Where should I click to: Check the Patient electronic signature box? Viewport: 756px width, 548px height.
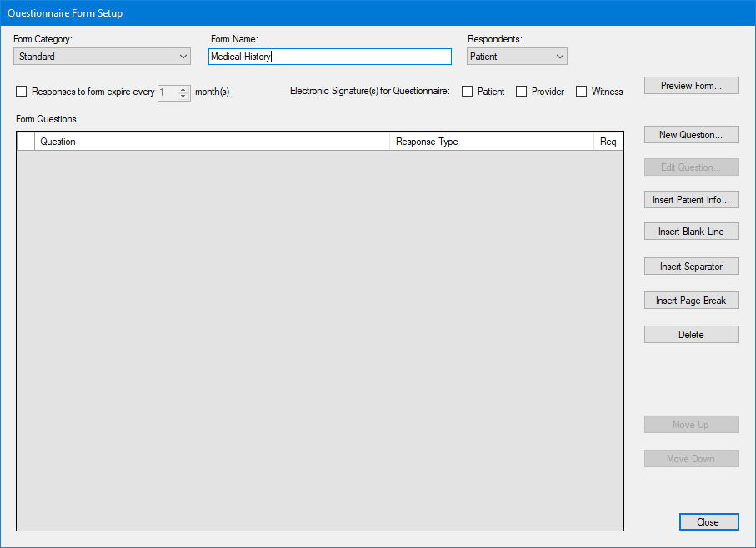[x=468, y=92]
